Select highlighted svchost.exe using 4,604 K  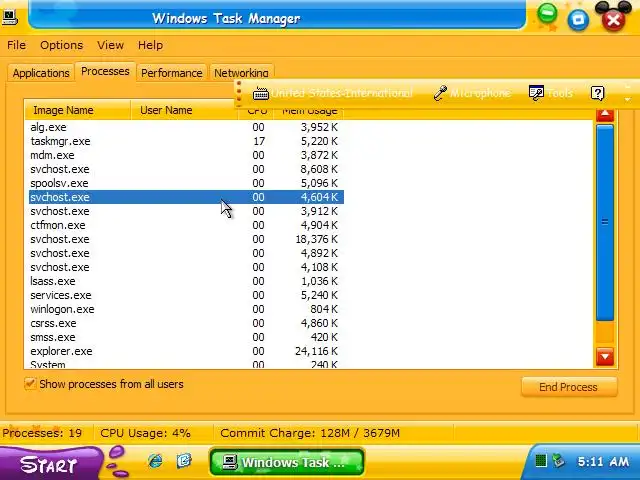pyautogui.click(x=186, y=197)
